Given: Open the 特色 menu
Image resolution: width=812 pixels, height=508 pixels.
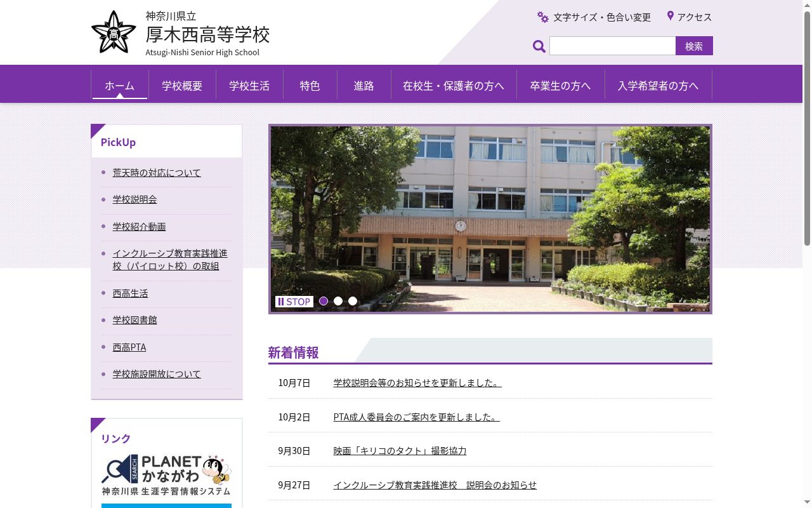Looking at the screenshot, I should 310,86.
